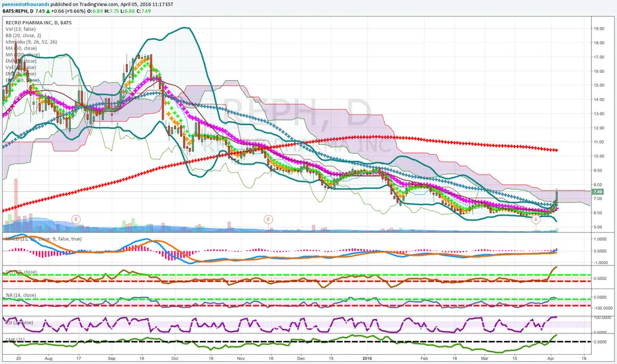The width and height of the screenshot is (617, 364).
Task: Click the RSI pane label
Action: click(x=19, y=323)
